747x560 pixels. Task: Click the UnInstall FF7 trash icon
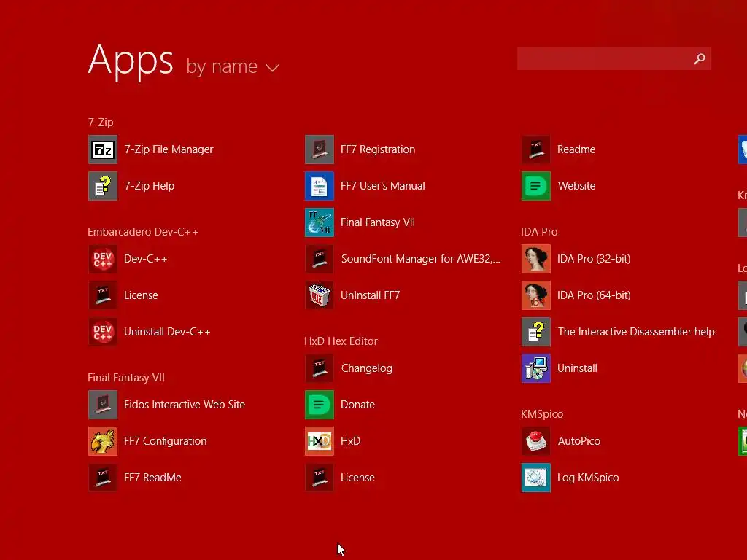point(320,295)
